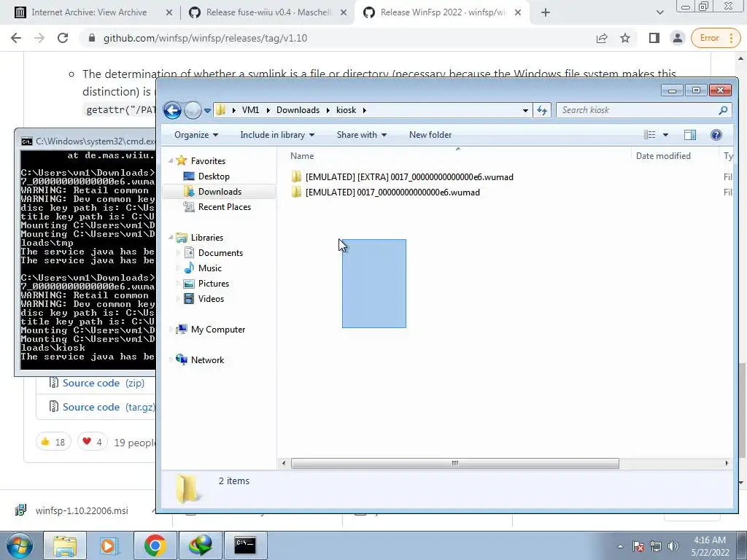The image size is (747, 560).
Task: Open the Organize menu
Action: pyautogui.click(x=196, y=135)
